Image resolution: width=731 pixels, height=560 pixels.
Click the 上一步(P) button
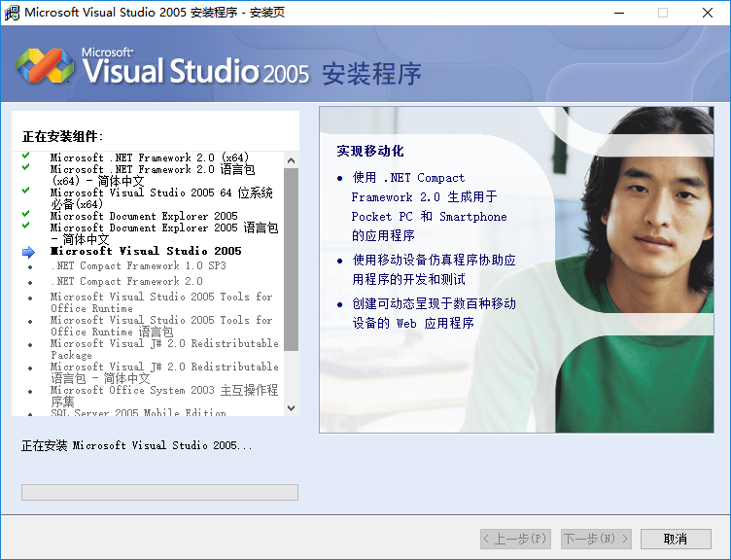pos(515,539)
